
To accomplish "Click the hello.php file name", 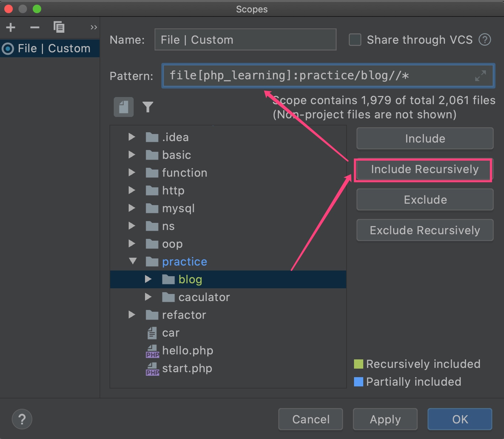I will (188, 351).
